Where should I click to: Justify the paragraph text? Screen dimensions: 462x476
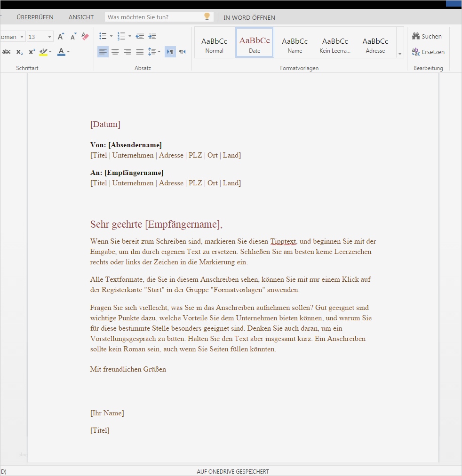click(140, 52)
